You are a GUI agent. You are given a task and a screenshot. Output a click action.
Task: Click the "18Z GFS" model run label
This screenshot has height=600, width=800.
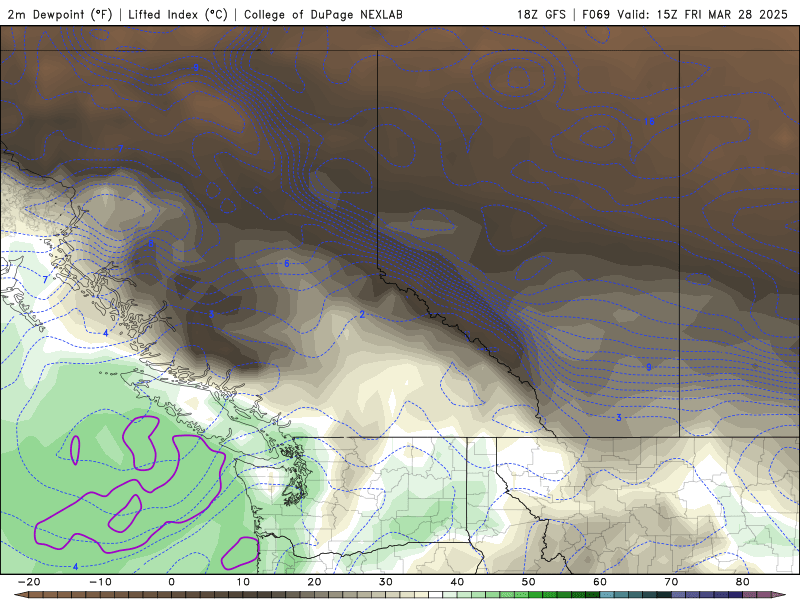point(541,14)
